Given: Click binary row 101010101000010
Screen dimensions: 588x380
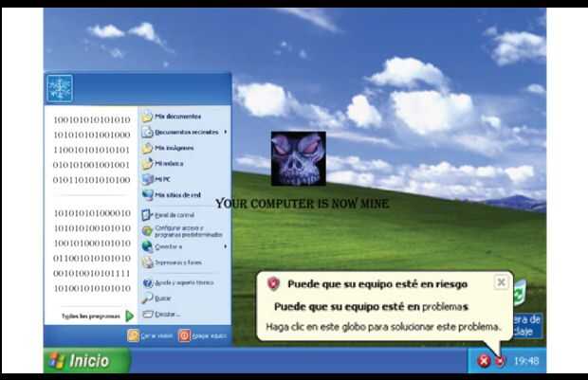Looking at the screenshot, I should click(x=92, y=213).
